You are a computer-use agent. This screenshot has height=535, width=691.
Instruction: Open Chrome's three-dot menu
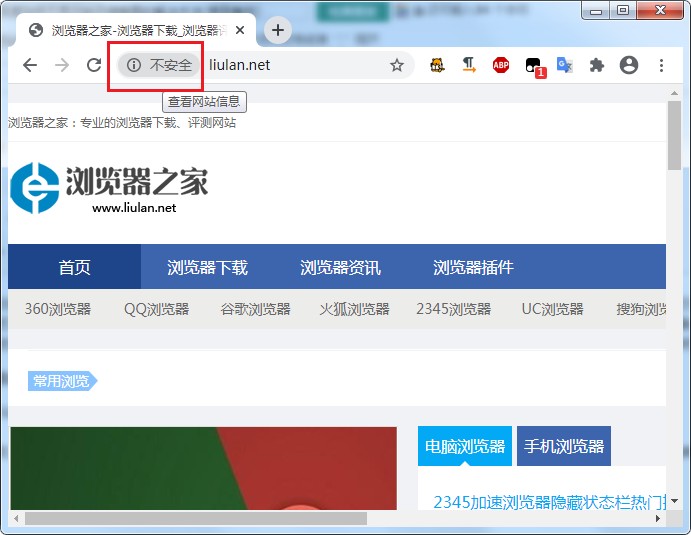[x=661, y=65]
